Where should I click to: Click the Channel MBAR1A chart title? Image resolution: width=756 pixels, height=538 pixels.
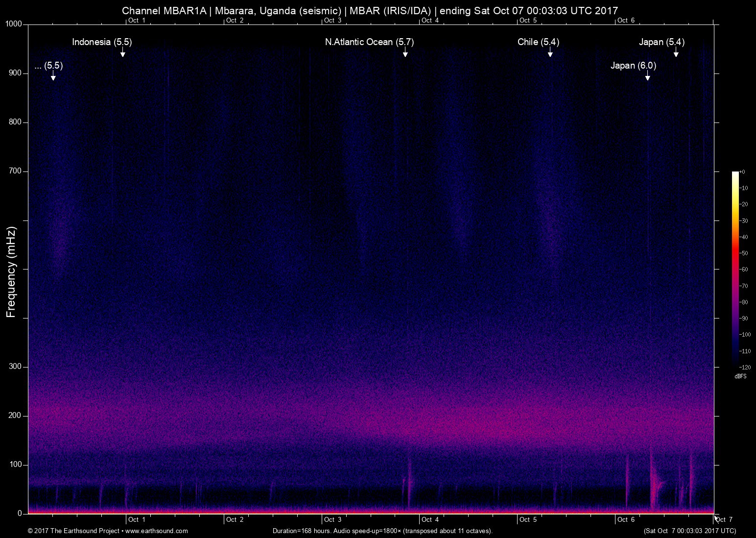(x=370, y=10)
